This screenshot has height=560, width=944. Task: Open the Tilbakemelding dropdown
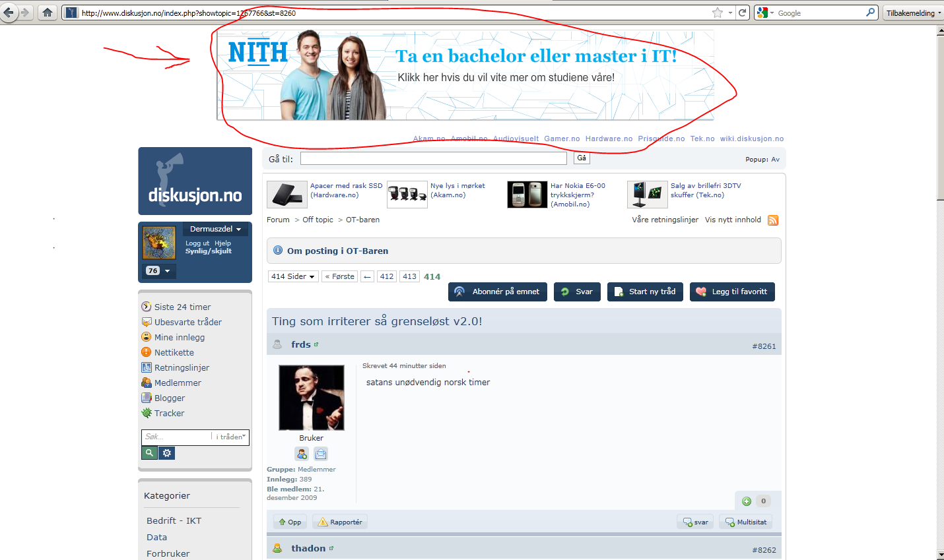914,13
